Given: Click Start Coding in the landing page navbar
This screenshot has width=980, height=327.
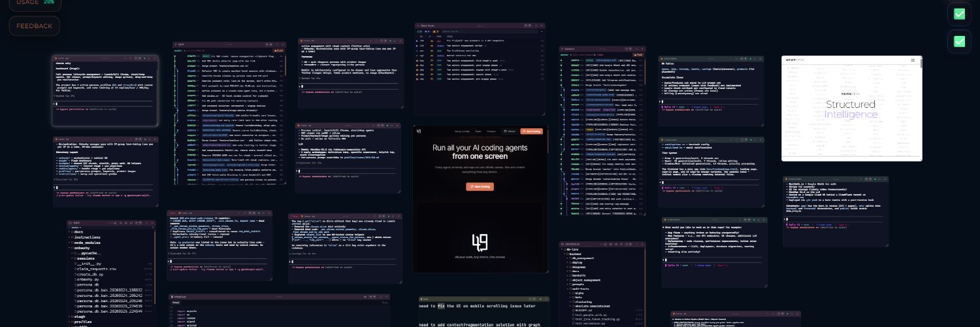Looking at the screenshot, I should pyautogui.click(x=531, y=131).
